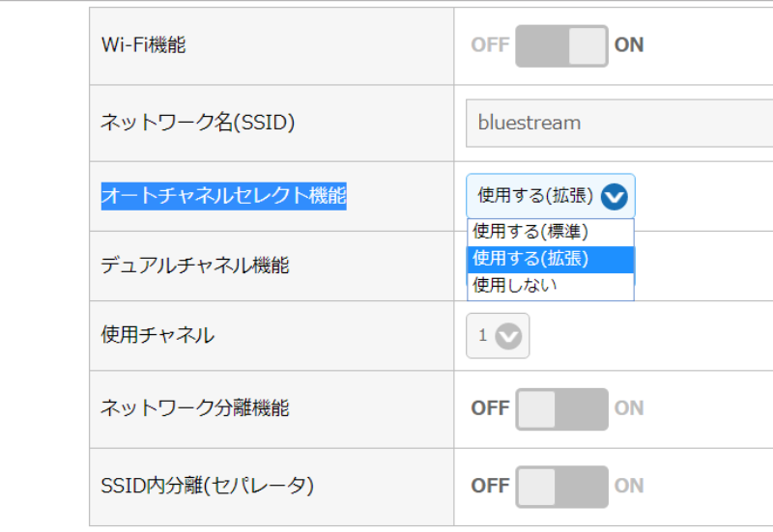This screenshot has width=773, height=532.
Task: Click the 使用する(拡張) text in the combo box
Action: 534,196
